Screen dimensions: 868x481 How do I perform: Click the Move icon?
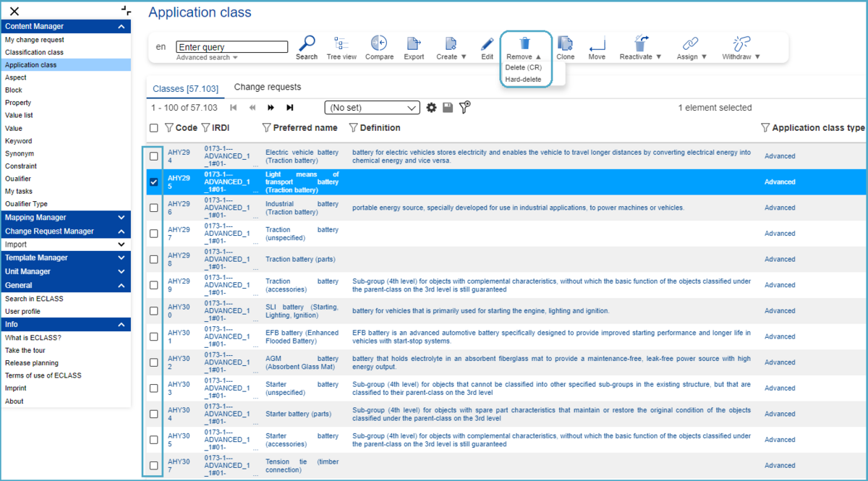coord(597,44)
